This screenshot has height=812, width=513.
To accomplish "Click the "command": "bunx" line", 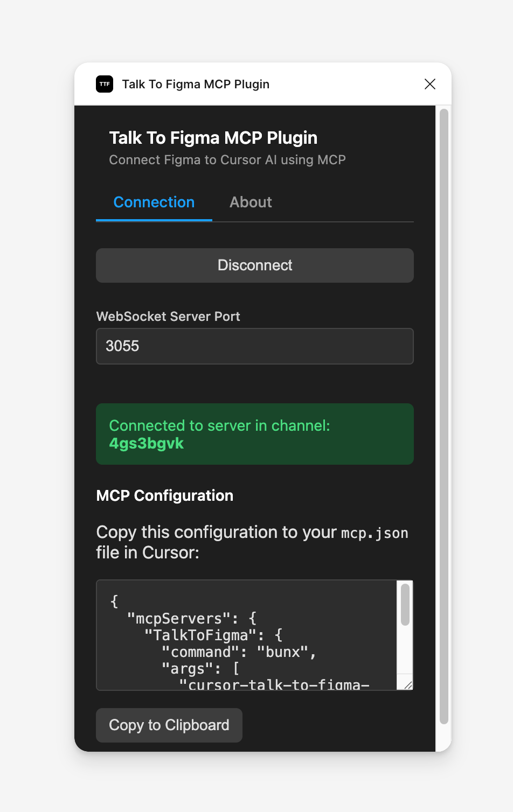I will pyautogui.click(x=239, y=652).
